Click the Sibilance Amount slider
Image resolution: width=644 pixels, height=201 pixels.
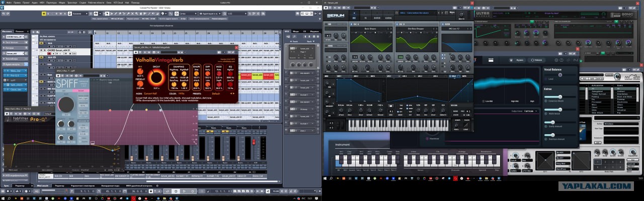click(x=560, y=135)
